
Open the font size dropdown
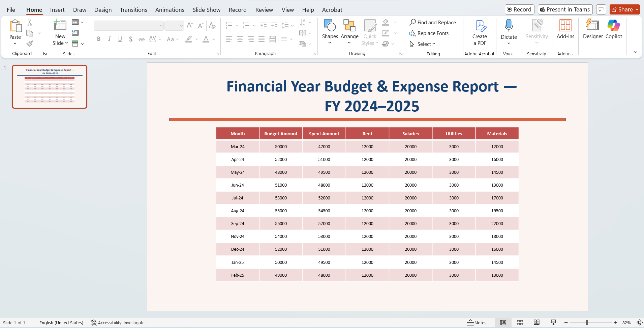tap(181, 26)
